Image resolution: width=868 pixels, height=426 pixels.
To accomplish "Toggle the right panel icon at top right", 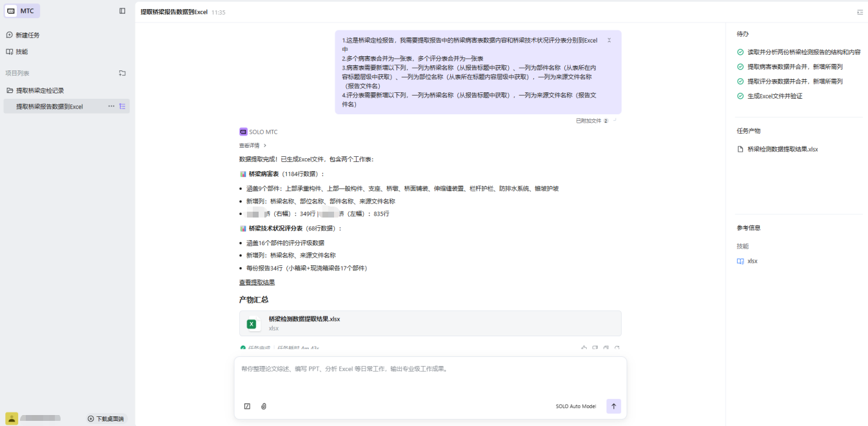I will tap(860, 12).
